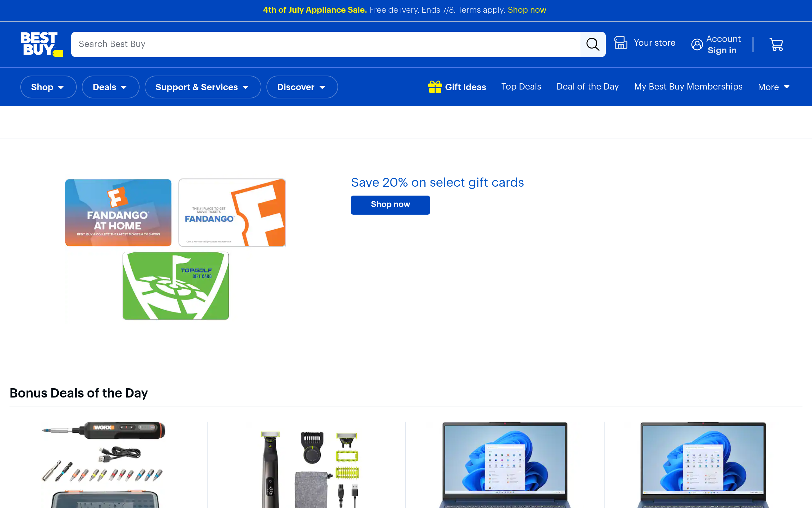Focus the Search Best Buy field
This screenshot has height=508, width=812.
[x=325, y=44]
